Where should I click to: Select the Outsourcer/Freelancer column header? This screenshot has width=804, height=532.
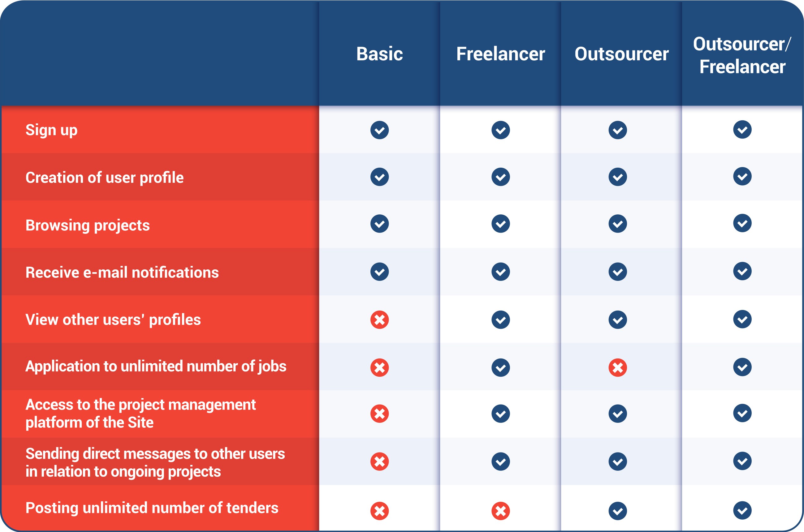[742, 55]
